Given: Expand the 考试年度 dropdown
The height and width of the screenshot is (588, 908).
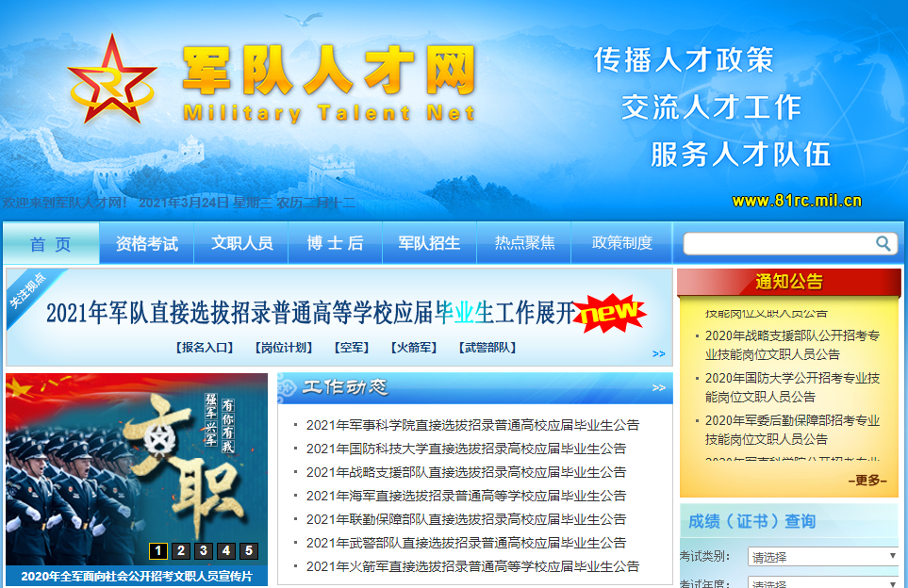Looking at the screenshot, I should pyautogui.click(x=822, y=583).
